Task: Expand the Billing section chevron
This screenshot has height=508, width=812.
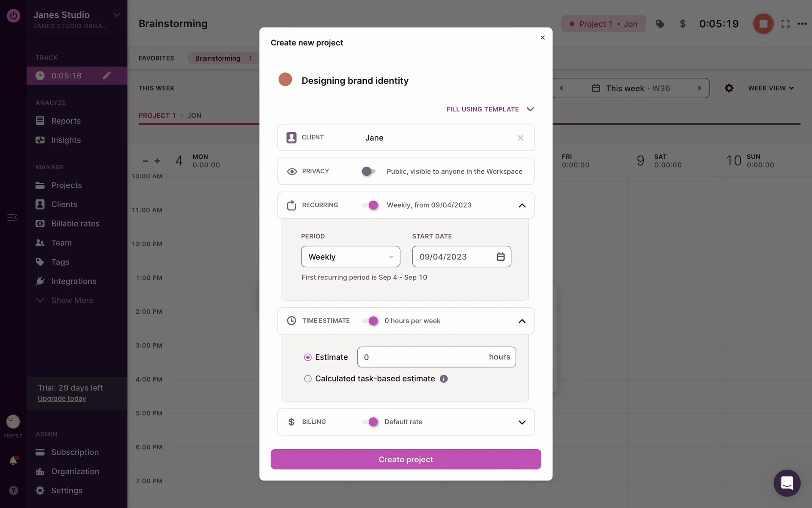Action: click(x=522, y=422)
